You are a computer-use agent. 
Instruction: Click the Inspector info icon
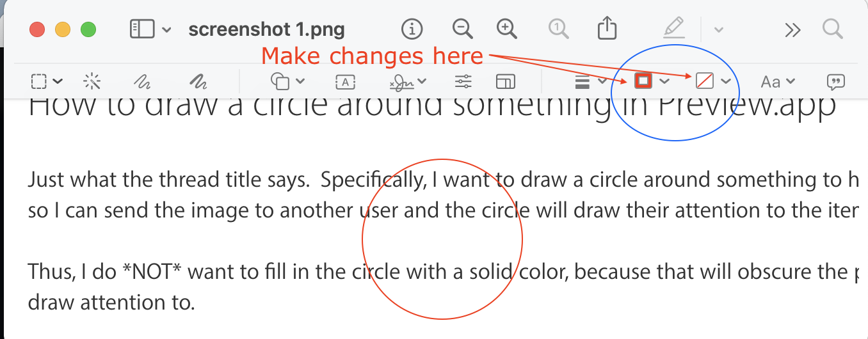tap(412, 29)
